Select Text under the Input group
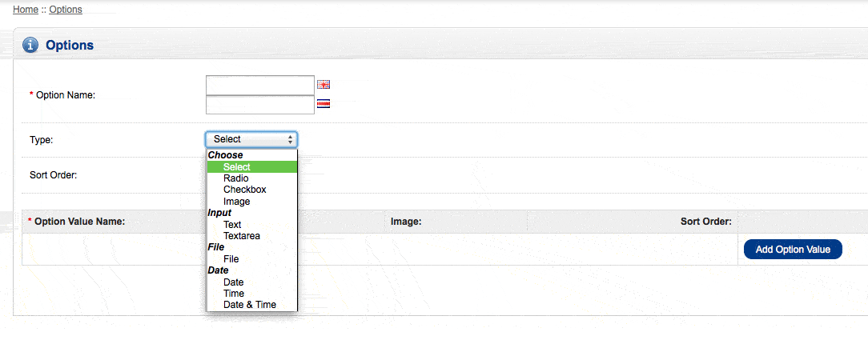 click(x=232, y=225)
